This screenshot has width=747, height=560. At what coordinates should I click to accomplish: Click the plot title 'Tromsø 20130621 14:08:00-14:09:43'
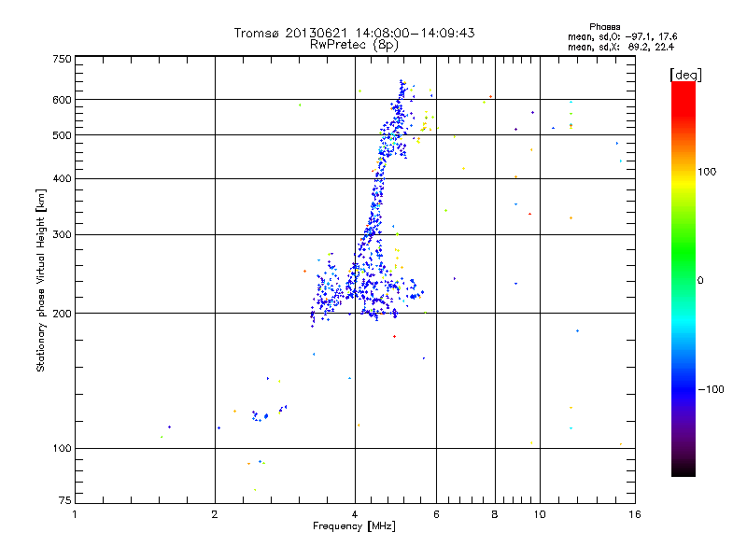click(x=354, y=33)
